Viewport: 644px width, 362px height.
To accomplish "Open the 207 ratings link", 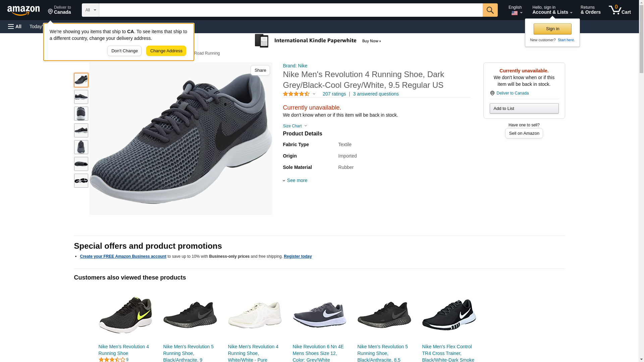I will click(334, 94).
